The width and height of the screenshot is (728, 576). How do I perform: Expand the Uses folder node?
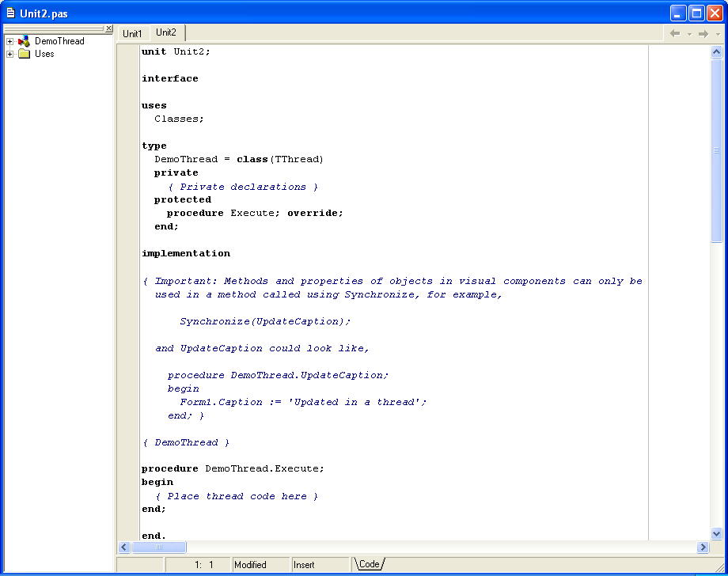tap(9, 54)
